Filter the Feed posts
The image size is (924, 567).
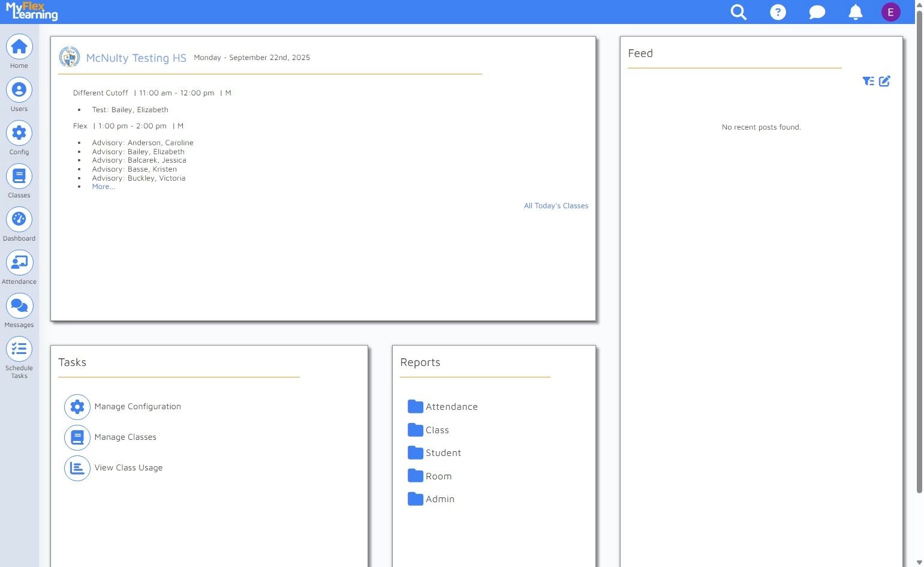pos(868,81)
